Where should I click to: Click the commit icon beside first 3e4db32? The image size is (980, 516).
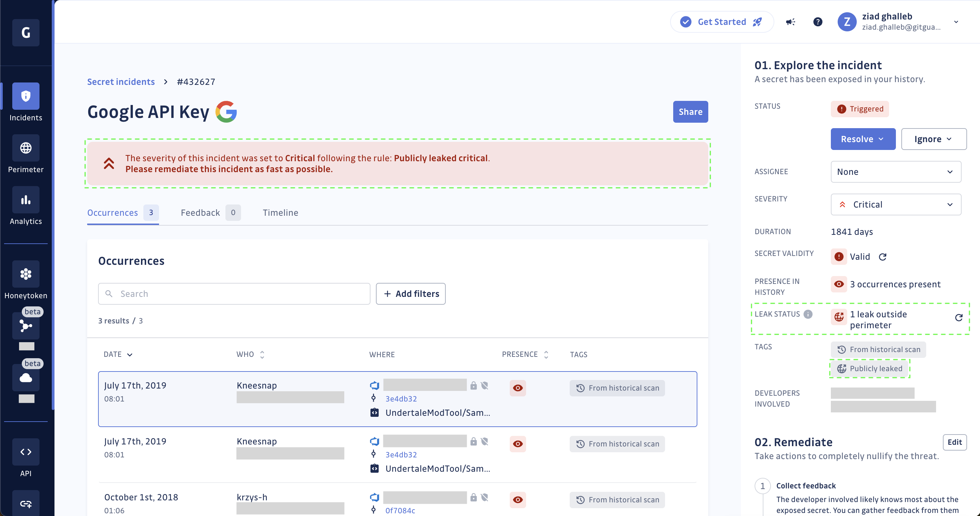374,398
